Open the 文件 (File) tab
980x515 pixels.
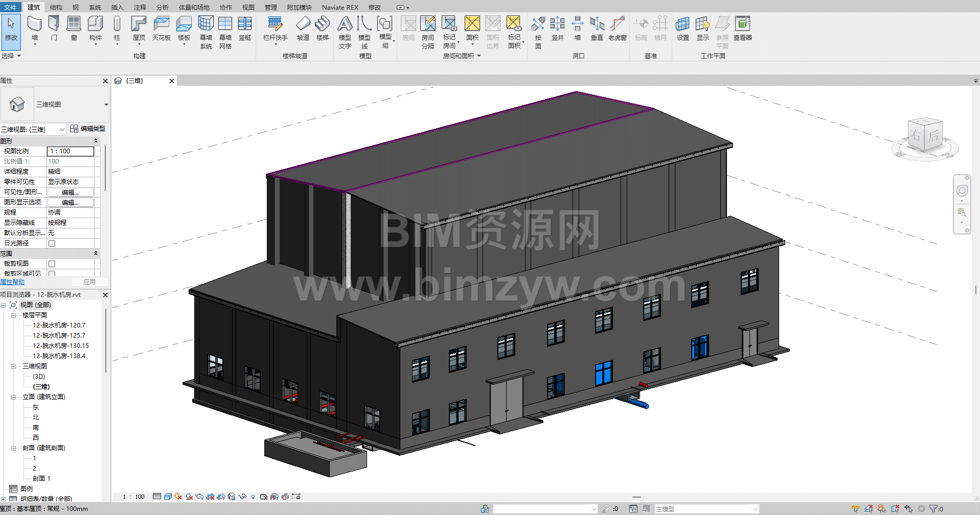point(10,7)
